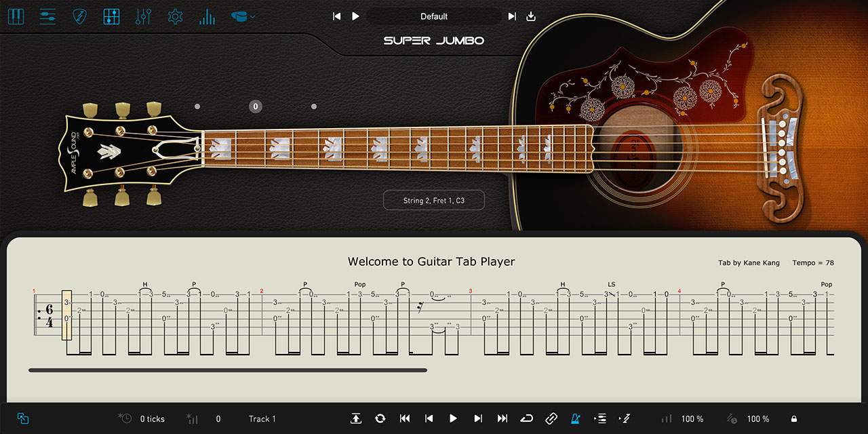Open the keyboard main panel icon
Viewport: 868px width, 434px height.
15,16
